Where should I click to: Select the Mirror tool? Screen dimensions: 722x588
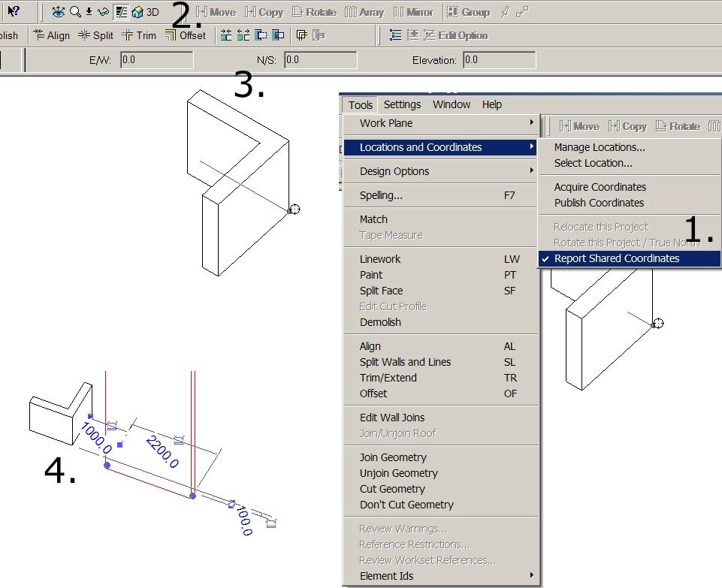coord(415,11)
